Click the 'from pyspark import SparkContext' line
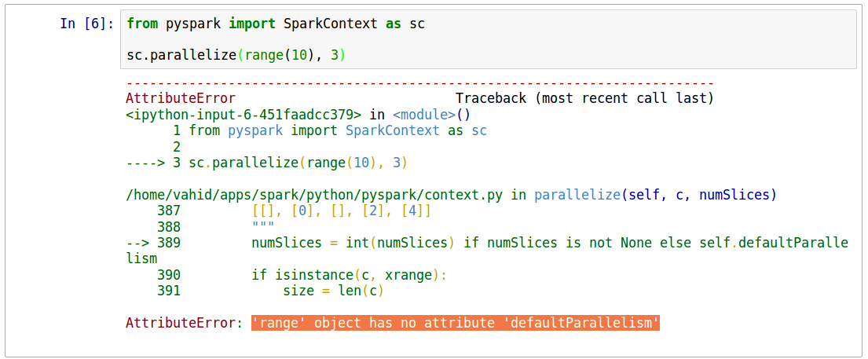 tap(275, 24)
